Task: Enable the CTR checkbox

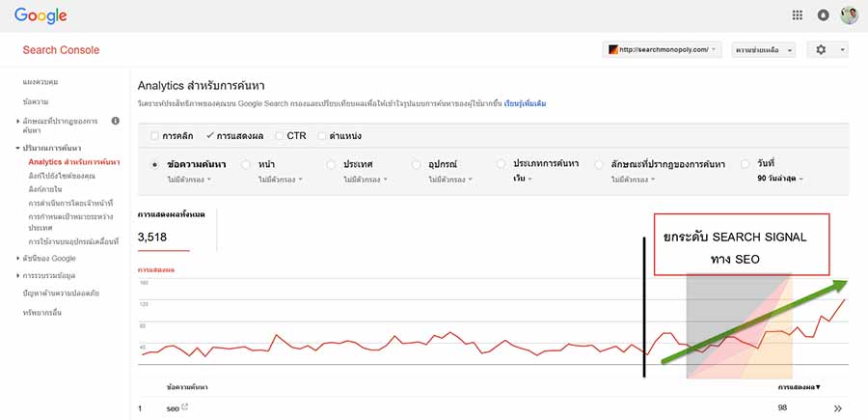Action: pos(279,136)
